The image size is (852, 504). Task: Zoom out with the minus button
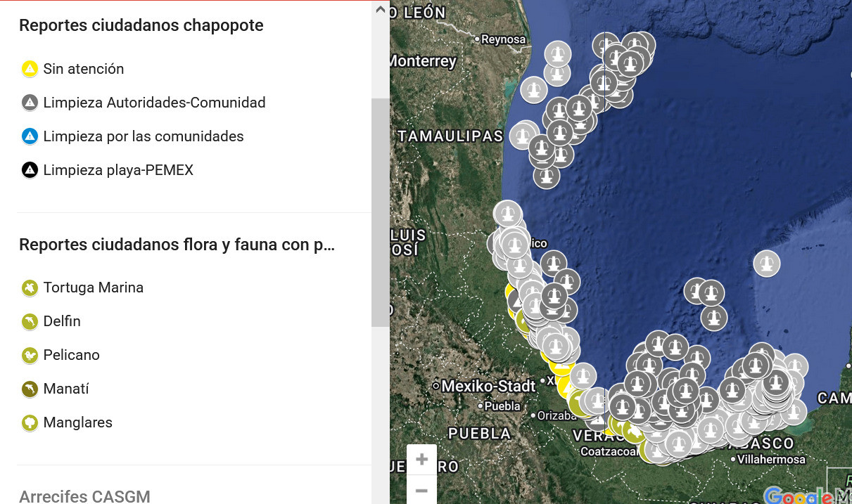tap(421, 489)
